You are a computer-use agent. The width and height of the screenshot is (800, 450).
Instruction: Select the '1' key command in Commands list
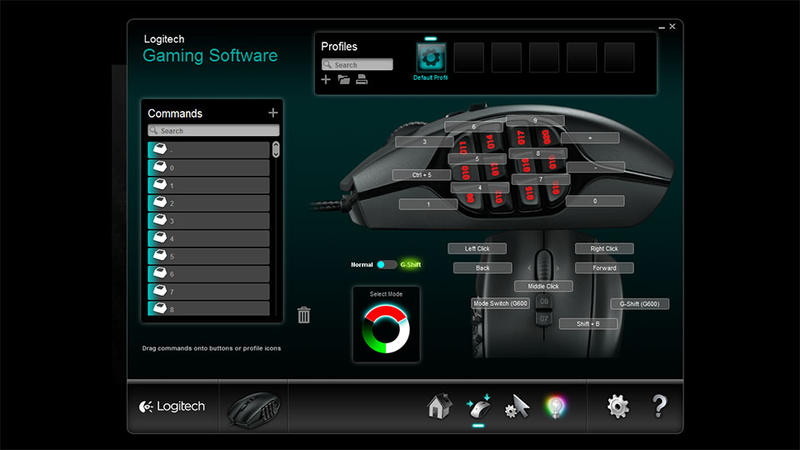coord(209,185)
